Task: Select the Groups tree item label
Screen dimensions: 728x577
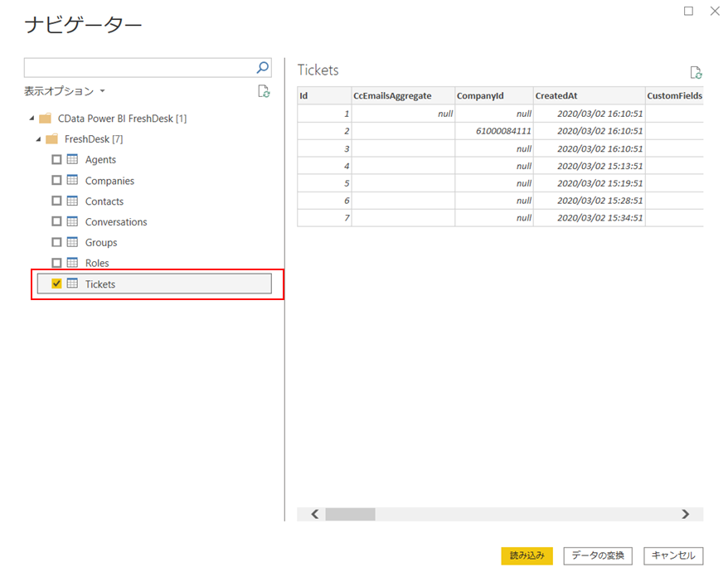Action: tap(101, 242)
